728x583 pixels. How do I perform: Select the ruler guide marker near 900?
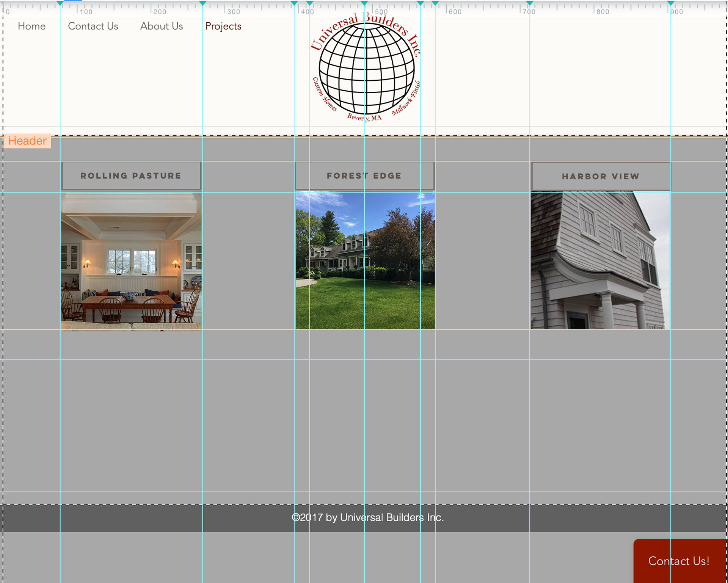pos(671,3)
